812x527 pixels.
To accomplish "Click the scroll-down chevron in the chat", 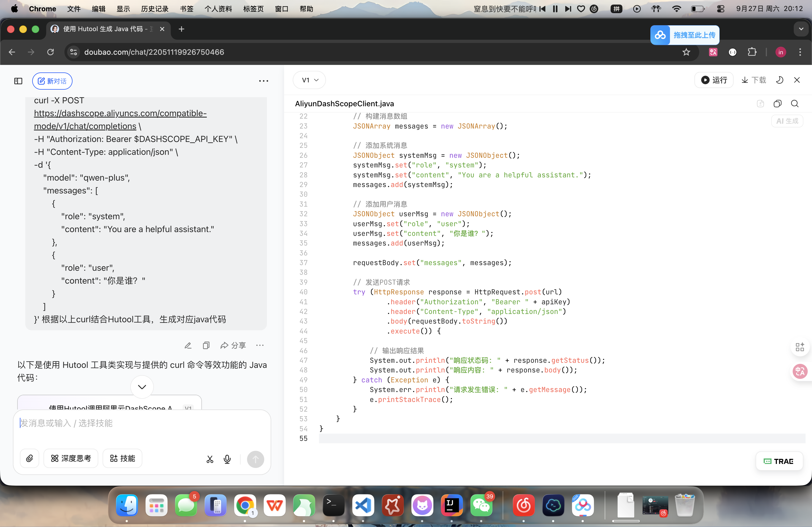I will click(x=142, y=387).
